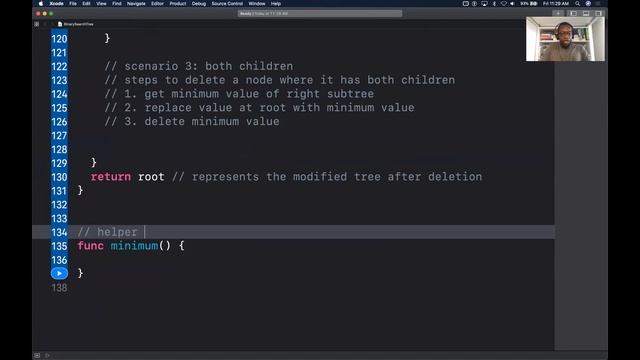Toggle the navigator panel visibility icon

[573, 13]
